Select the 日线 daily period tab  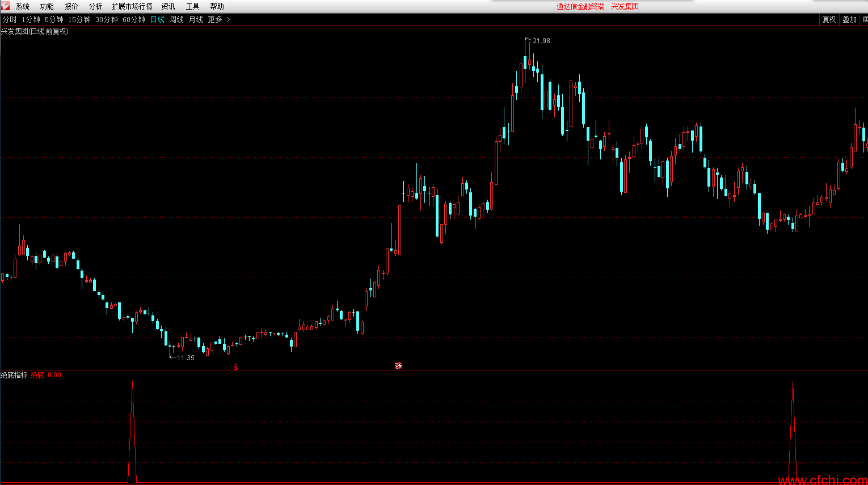pos(157,19)
